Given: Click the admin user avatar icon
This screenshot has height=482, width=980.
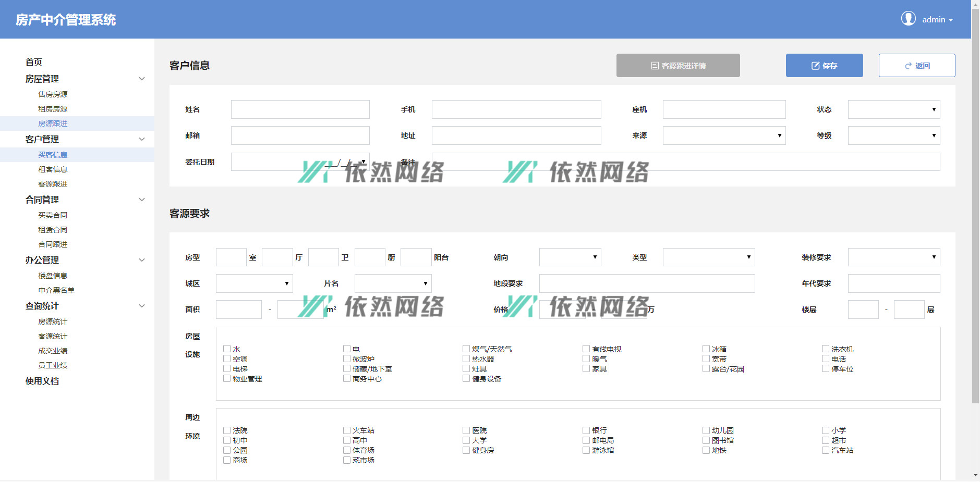Looking at the screenshot, I should (908, 19).
